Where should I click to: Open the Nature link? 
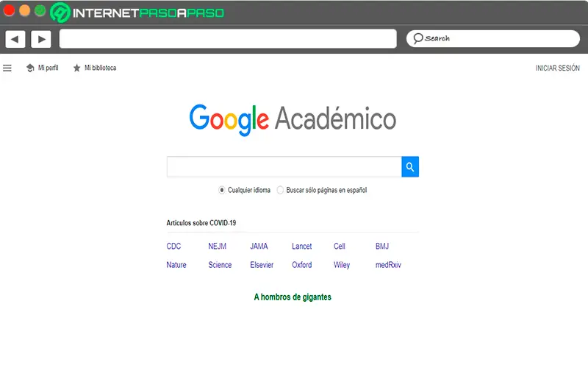176,265
